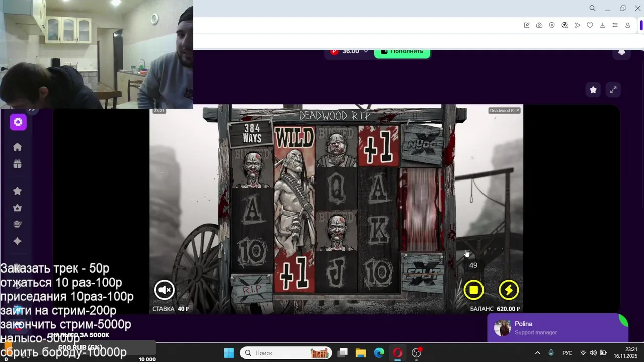The width and height of the screenshot is (644, 362).
Task: Open the ad blocker shield icon
Action: pyautogui.click(x=552, y=25)
